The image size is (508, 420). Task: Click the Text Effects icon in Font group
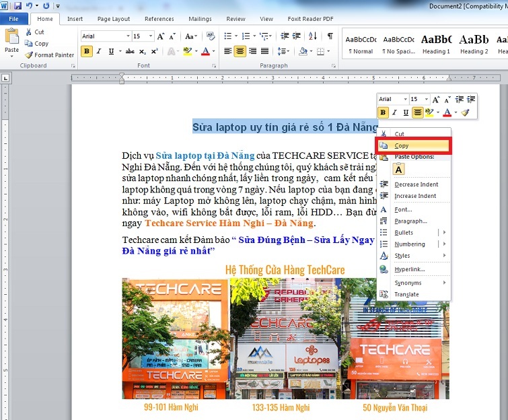[171, 51]
